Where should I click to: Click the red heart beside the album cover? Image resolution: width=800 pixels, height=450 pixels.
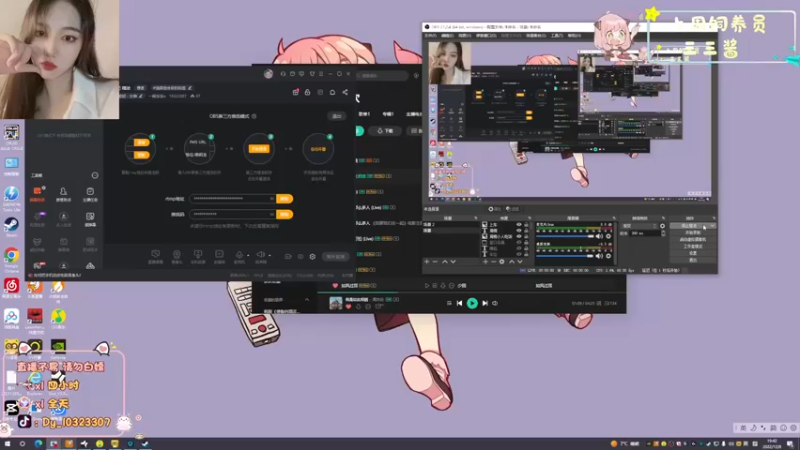point(348,307)
